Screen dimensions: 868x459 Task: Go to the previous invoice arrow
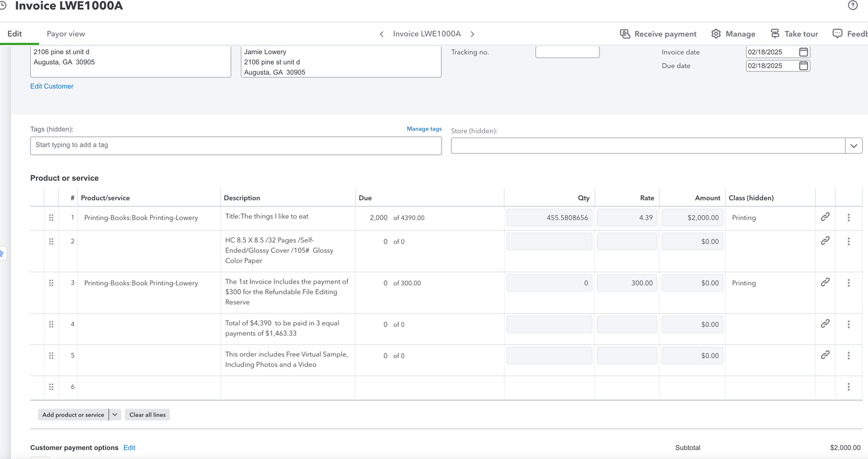[381, 34]
